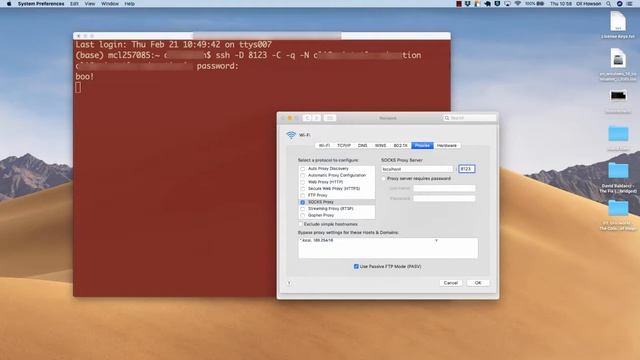Enable Streaming Proxy (RTSP) checkbox
This screenshot has width=640, height=360.
[x=302, y=209]
